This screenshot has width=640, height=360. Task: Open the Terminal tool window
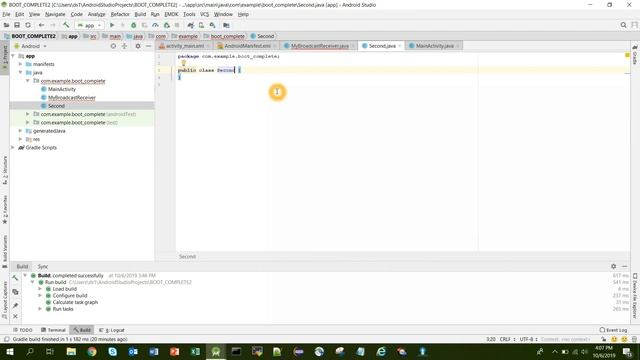[x=53, y=330]
